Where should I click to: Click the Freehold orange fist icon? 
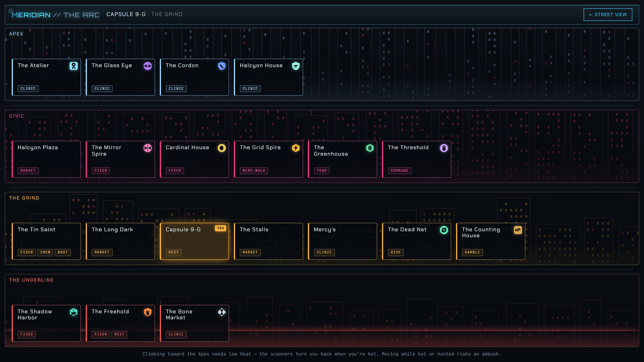click(x=148, y=312)
